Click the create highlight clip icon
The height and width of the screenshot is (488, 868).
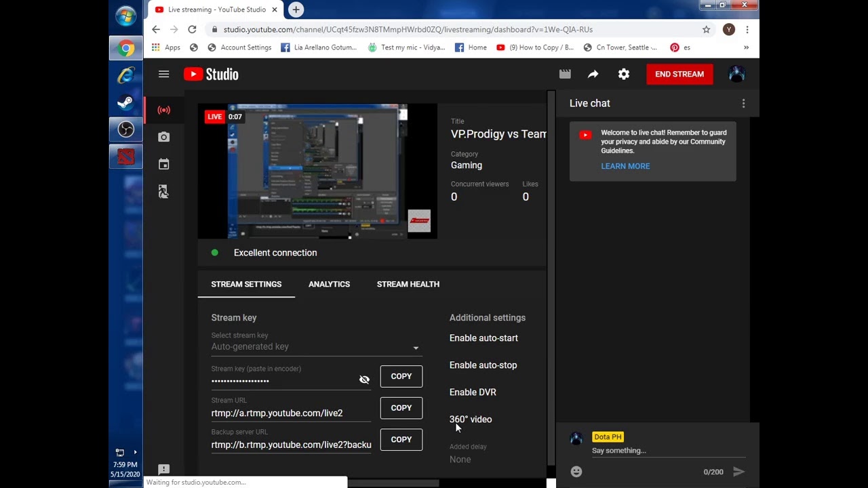point(565,74)
